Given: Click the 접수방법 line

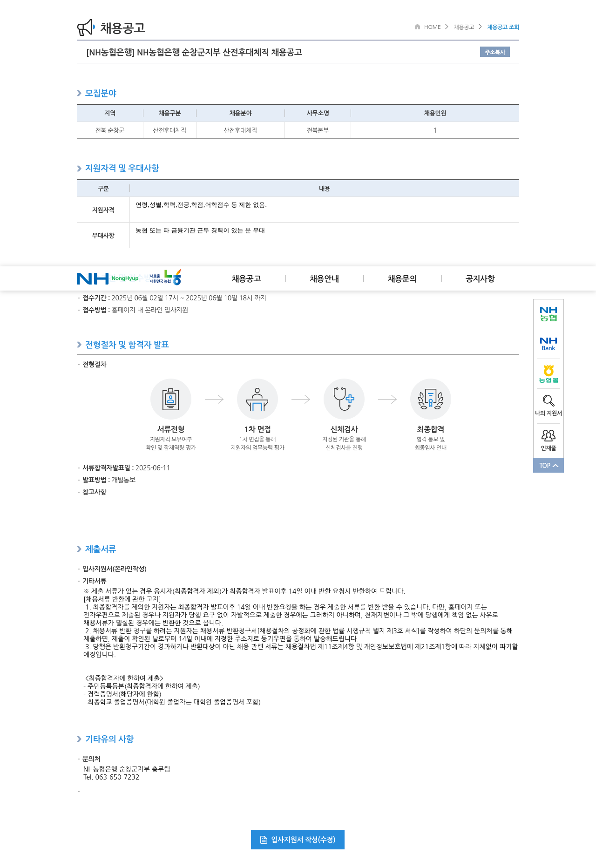Looking at the screenshot, I should coord(135,310).
